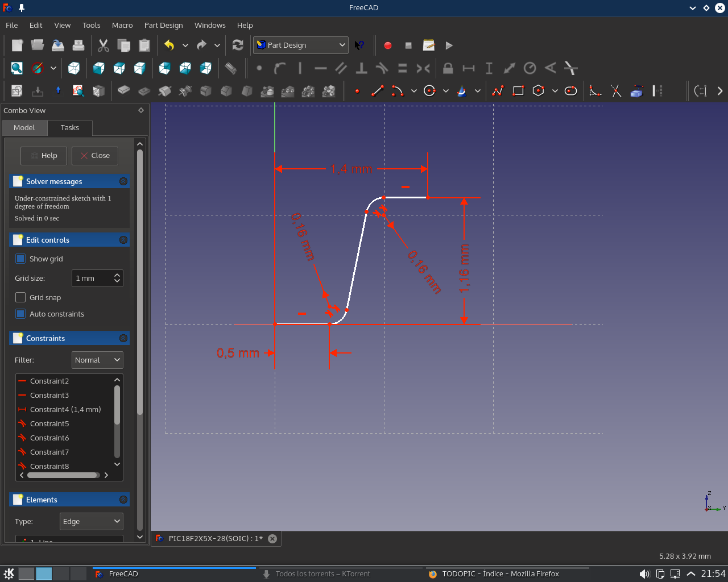
Task: Open undo history dropdown arrow
Action: [x=185, y=45]
